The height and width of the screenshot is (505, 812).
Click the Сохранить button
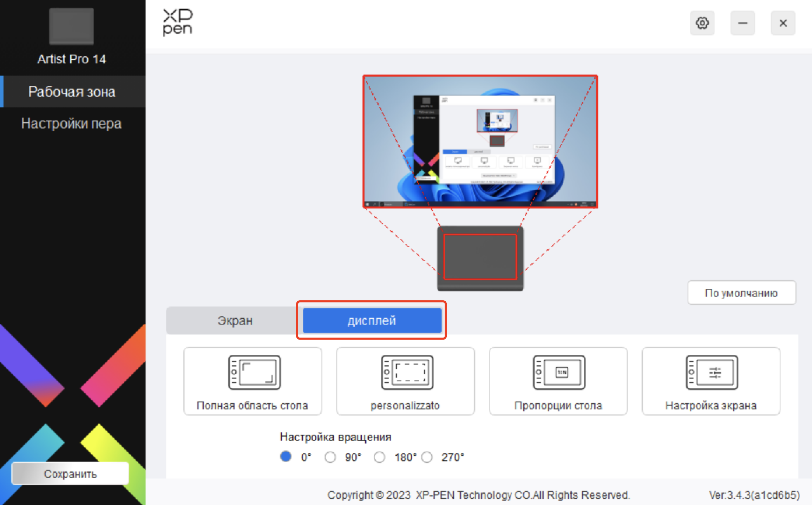tap(70, 473)
